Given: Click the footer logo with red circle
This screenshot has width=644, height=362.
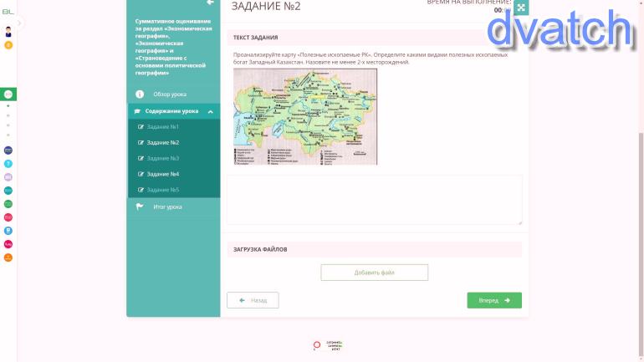Looking at the screenshot, I should (327, 345).
